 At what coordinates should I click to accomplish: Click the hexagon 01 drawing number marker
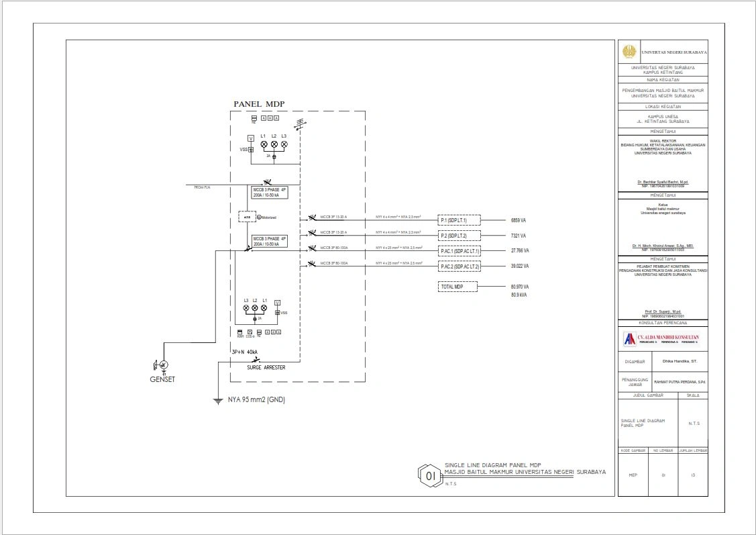coord(429,475)
